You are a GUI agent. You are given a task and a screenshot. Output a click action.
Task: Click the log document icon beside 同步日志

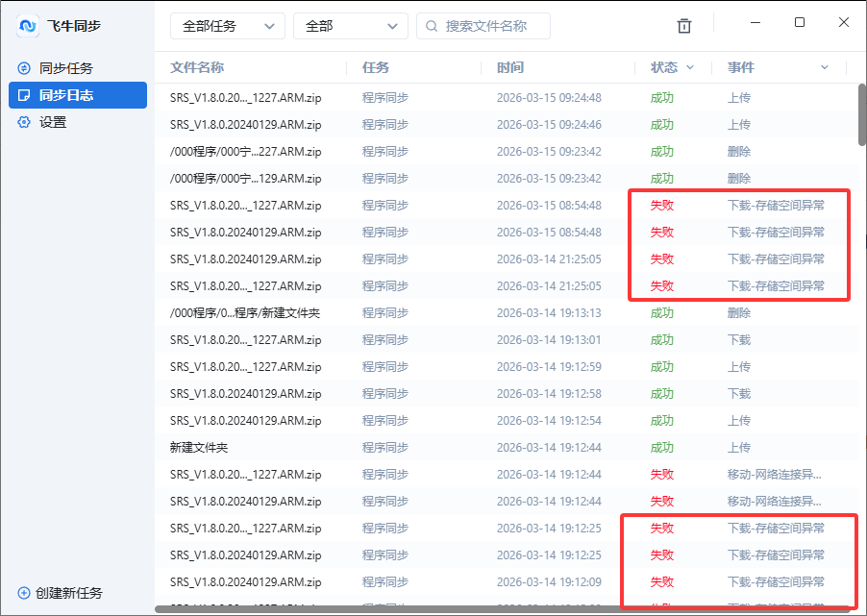tap(22, 95)
